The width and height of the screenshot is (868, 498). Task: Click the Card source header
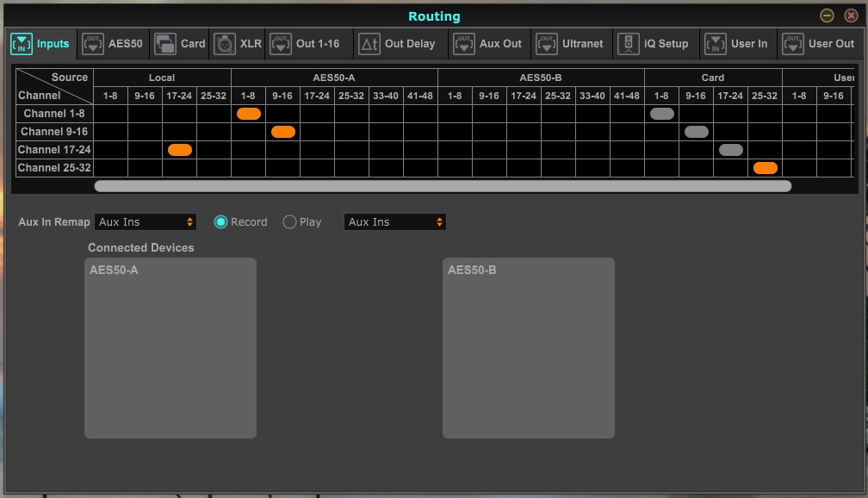coord(713,78)
